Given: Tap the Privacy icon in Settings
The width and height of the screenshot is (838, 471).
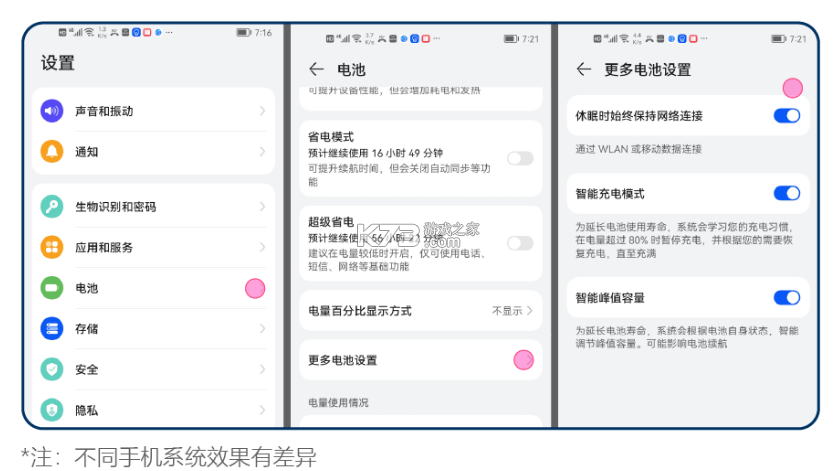Looking at the screenshot, I should (52, 410).
